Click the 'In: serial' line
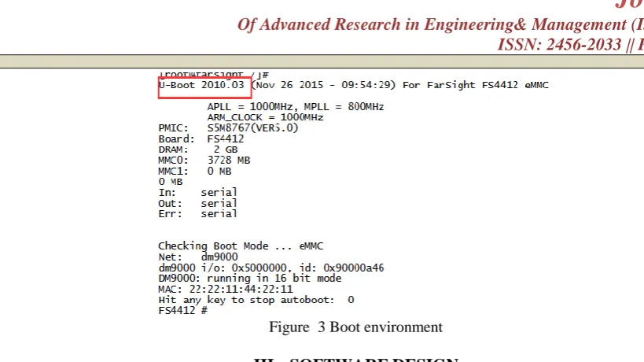 tap(198, 192)
